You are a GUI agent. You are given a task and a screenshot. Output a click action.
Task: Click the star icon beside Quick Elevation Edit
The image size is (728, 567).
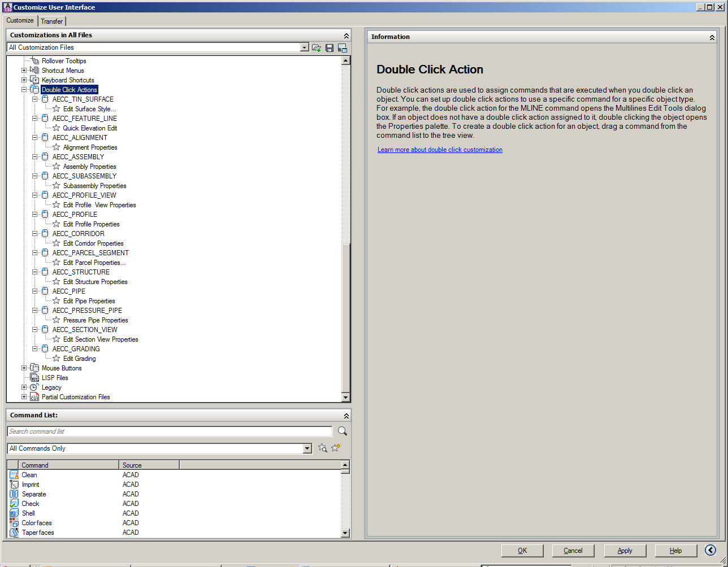[56, 128]
